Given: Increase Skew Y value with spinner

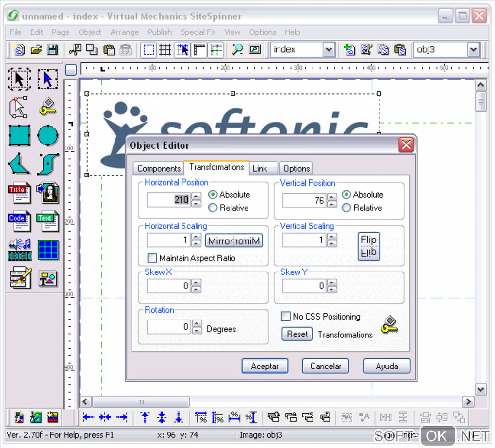Looking at the screenshot, I should [332, 282].
